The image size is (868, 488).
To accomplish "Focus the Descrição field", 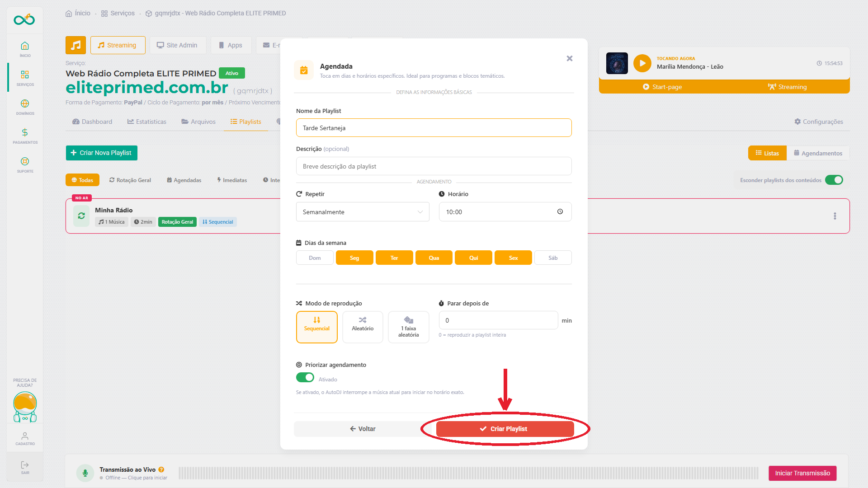I will [x=434, y=166].
